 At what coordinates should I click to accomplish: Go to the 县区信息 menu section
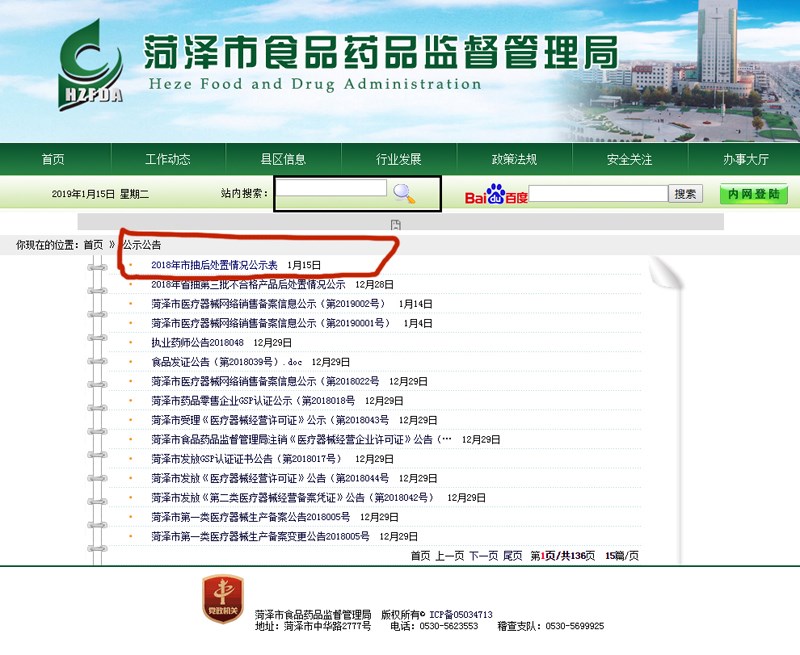tap(283, 159)
